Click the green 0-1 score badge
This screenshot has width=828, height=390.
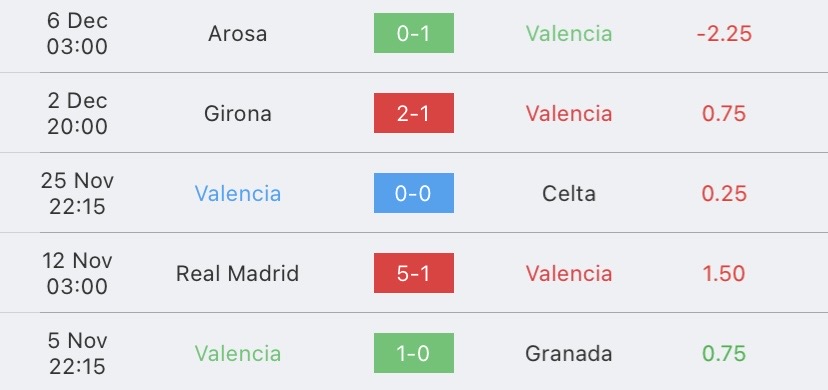[413, 33]
